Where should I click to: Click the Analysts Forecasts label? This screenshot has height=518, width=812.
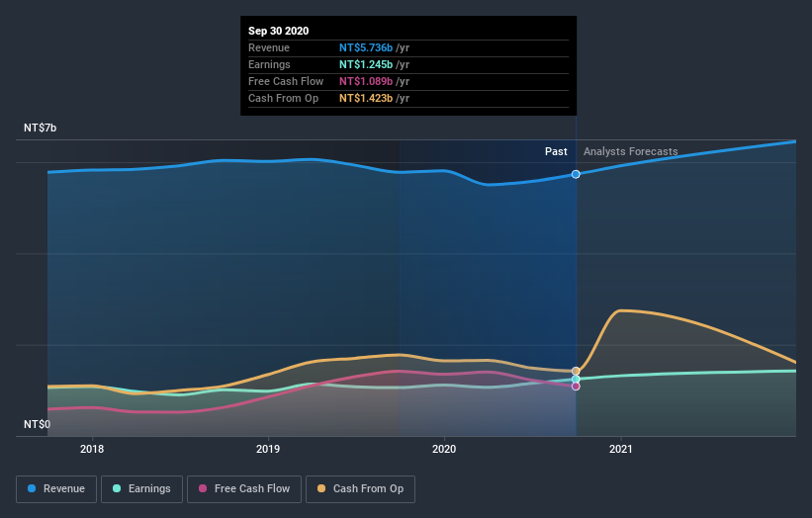631,151
